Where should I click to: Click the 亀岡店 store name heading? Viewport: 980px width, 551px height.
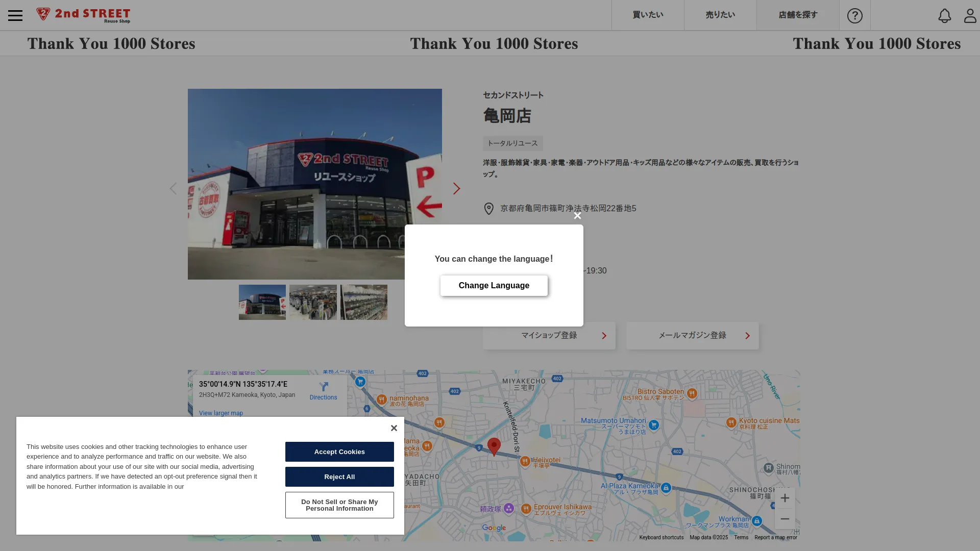(507, 116)
